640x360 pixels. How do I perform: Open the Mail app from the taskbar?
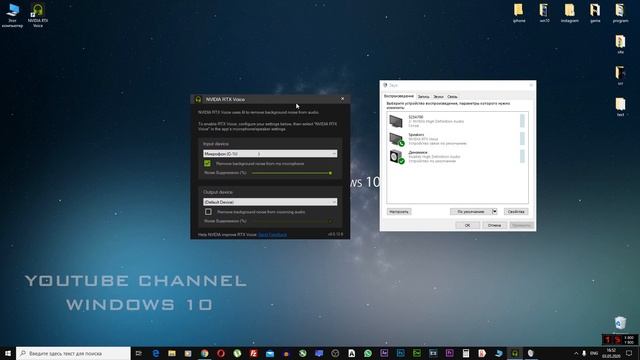[x=270, y=353]
